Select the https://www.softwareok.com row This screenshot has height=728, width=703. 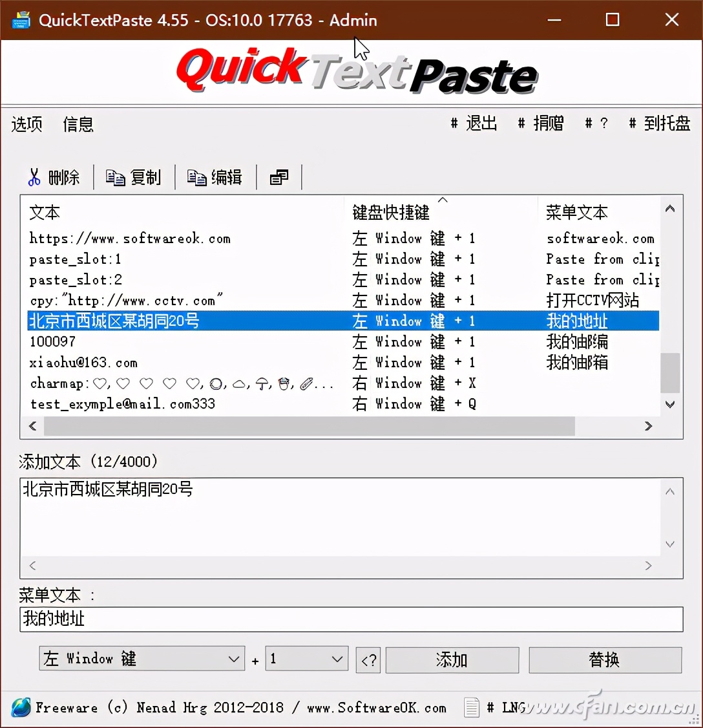pyautogui.click(x=343, y=239)
